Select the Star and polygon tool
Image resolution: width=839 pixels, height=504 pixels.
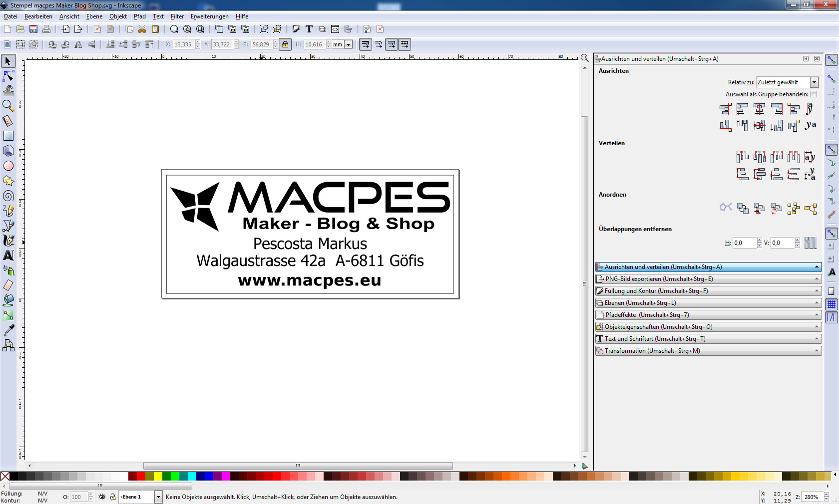tap(8, 181)
